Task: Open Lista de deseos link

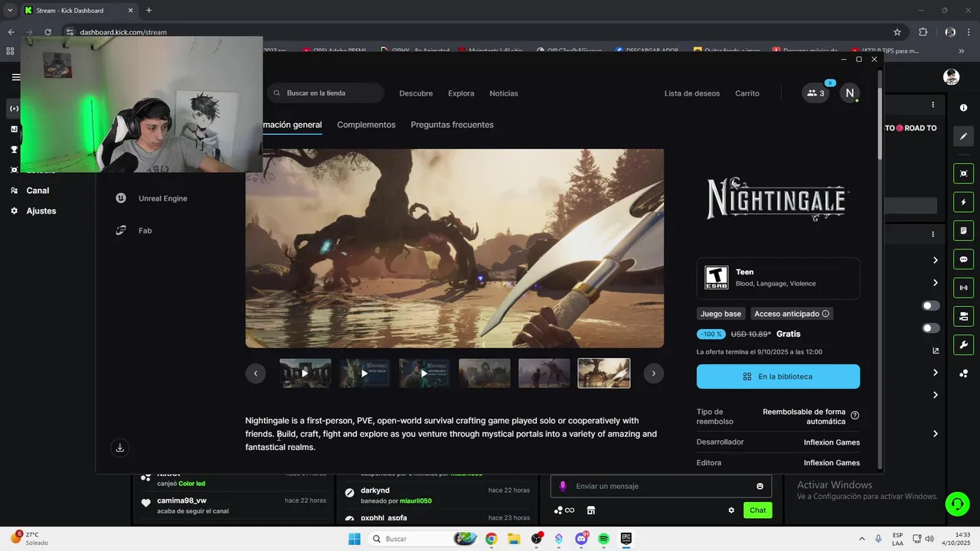Action: click(x=692, y=93)
